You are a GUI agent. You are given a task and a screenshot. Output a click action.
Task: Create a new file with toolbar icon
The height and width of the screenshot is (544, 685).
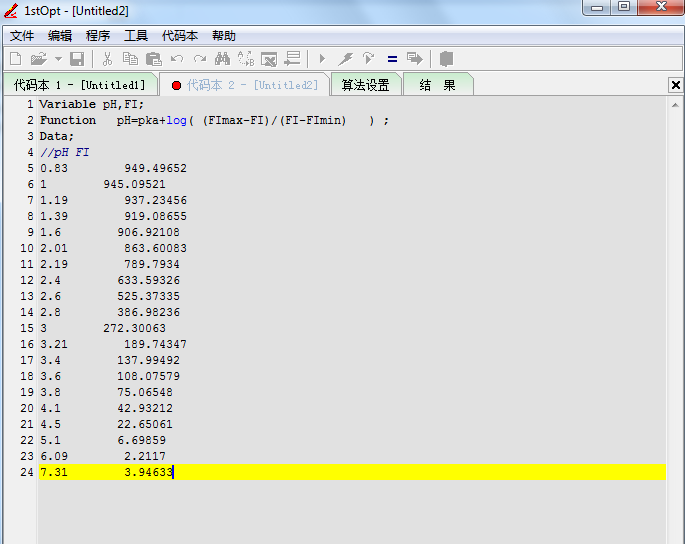pyautogui.click(x=16, y=59)
